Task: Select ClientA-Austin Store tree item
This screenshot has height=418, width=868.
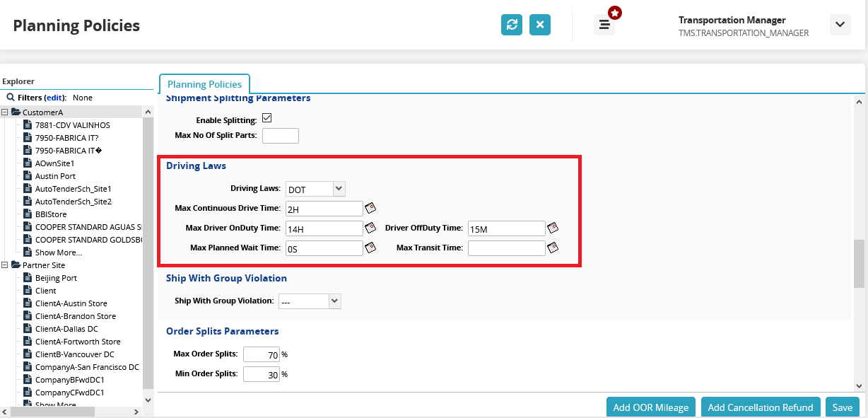Action: click(71, 303)
